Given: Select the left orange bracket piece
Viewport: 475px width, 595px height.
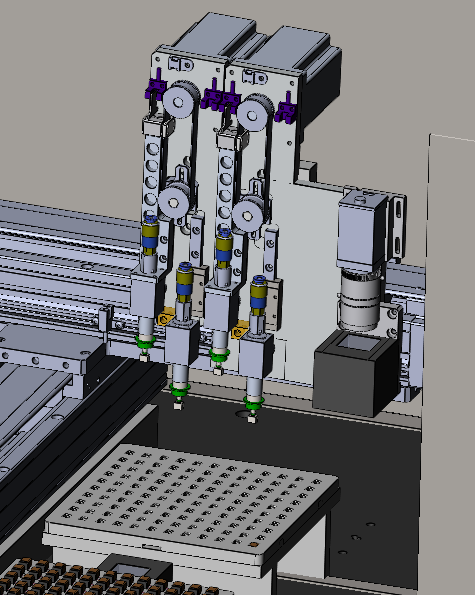Looking at the screenshot, I should coord(165,317).
